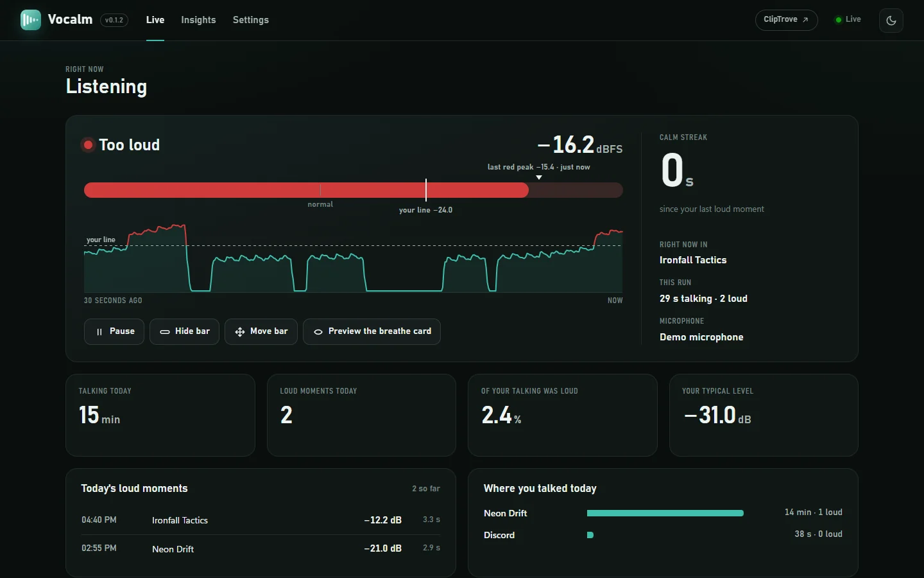Screen dimensions: 924x578
Task: Click the Loud Moments Today card
Action: point(361,415)
